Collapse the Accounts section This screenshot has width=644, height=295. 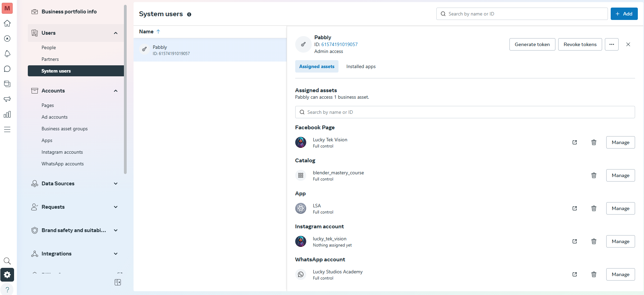coord(116,91)
